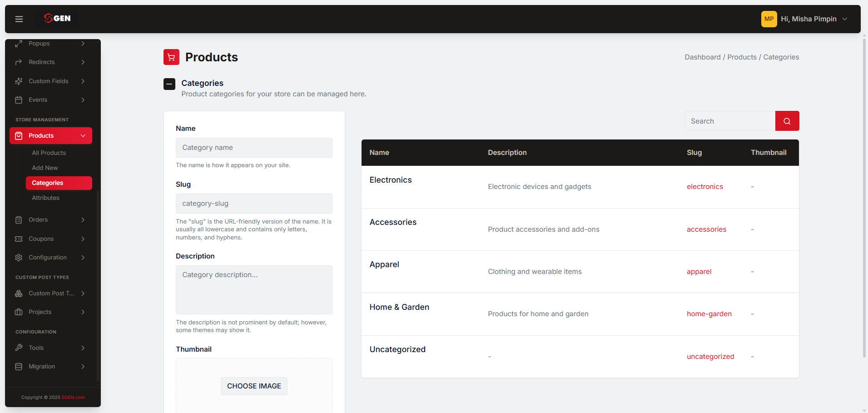Expand the Migration menu chevron
The width and height of the screenshot is (868, 413).
coord(83,367)
